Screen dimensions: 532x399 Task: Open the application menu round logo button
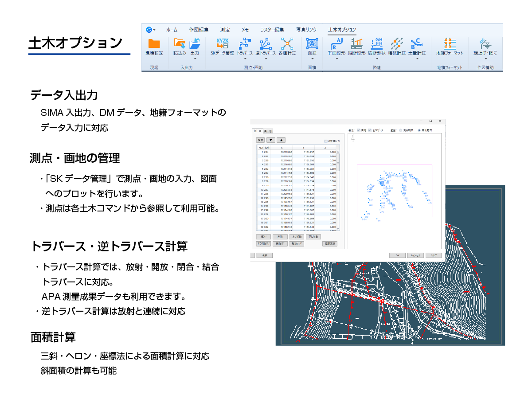pos(149,30)
